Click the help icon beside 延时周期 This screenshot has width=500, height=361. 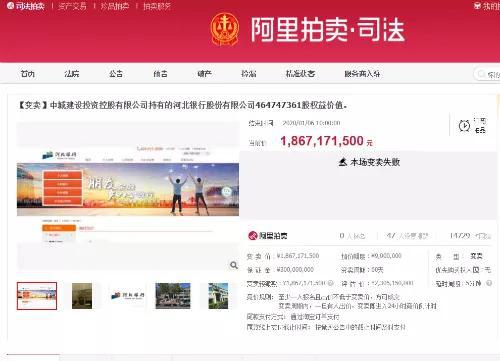pyautogui.click(x=489, y=283)
